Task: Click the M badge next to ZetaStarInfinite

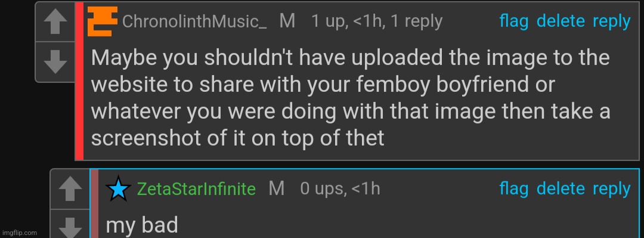Action: [x=277, y=189]
